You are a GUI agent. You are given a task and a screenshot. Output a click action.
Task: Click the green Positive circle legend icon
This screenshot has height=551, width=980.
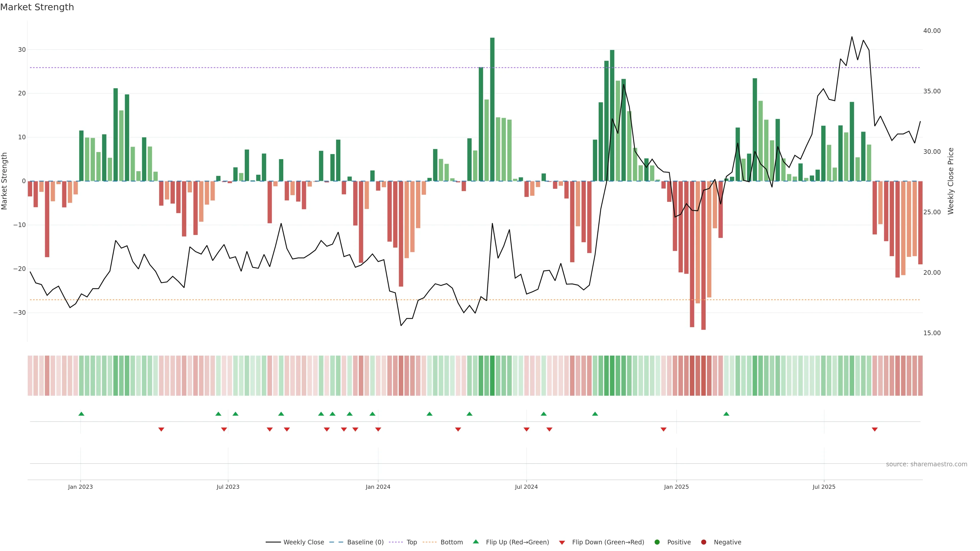[657, 542]
